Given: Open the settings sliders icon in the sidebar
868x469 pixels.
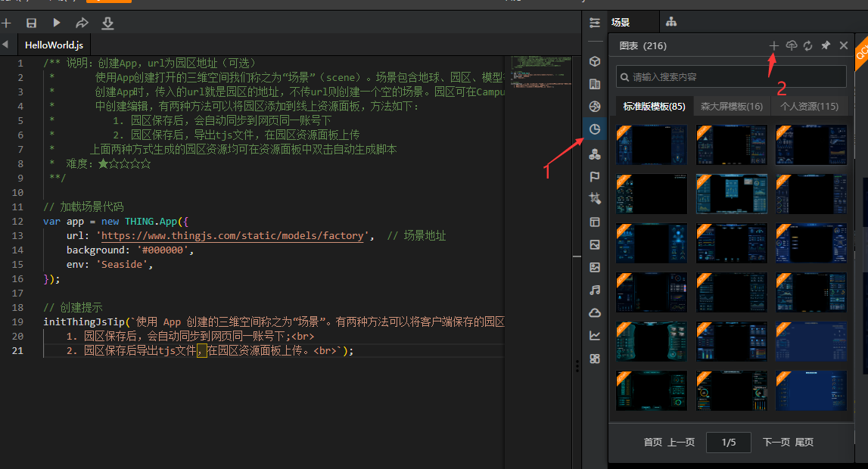Looking at the screenshot, I should click(x=595, y=23).
